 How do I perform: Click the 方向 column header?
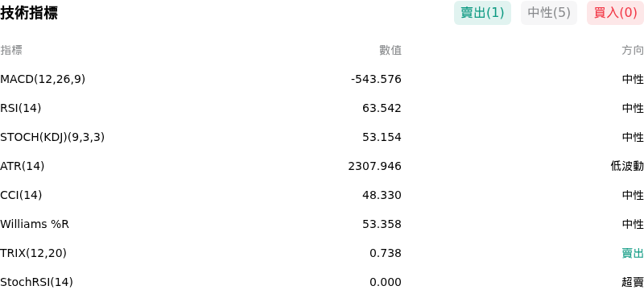tap(633, 50)
